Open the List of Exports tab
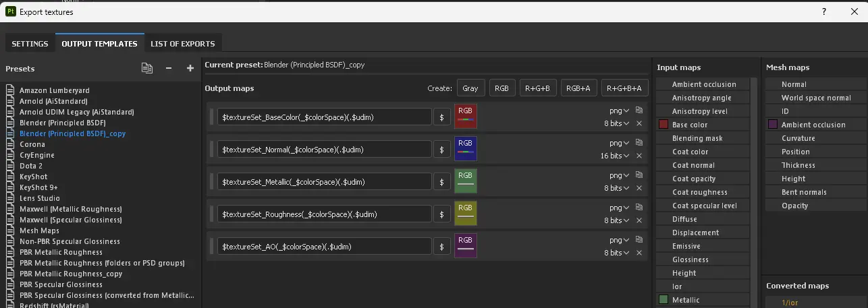This screenshot has width=868, height=308. pos(182,44)
